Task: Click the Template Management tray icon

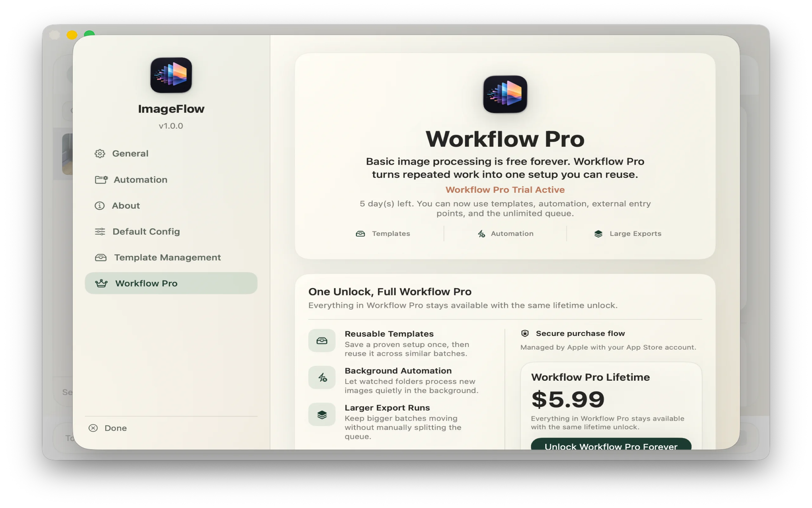Action: click(101, 258)
